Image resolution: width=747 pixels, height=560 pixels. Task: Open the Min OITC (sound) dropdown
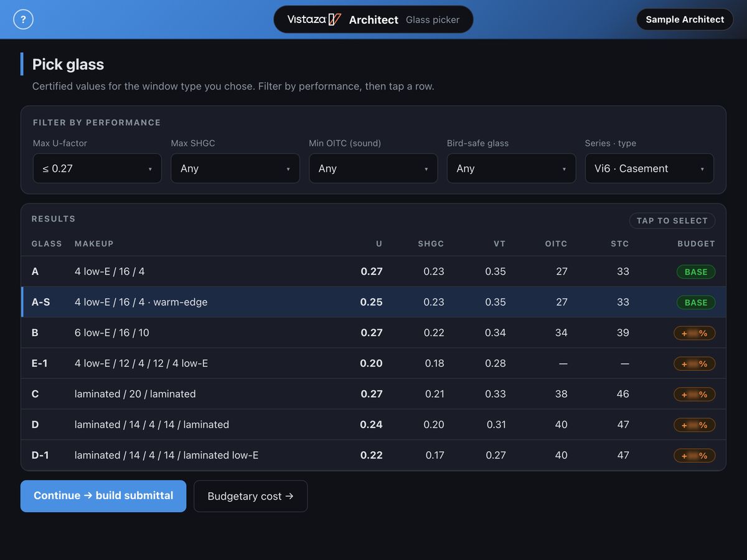pyautogui.click(x=374, y=169)
